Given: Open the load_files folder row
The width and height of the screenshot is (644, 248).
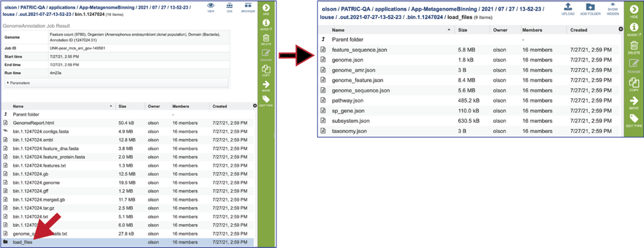Looking at the screenshot, I should (128, 242).
